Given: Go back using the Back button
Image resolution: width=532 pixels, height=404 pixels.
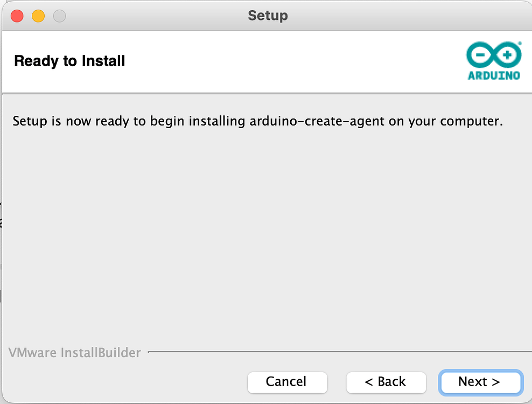Looking at the screenshot, I should 386,382.
